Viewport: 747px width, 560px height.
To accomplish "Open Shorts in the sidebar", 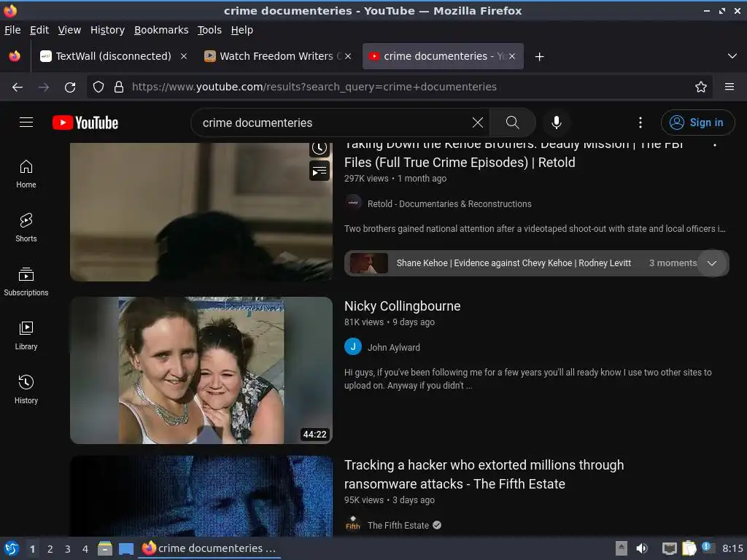I will tap(26, 227).
